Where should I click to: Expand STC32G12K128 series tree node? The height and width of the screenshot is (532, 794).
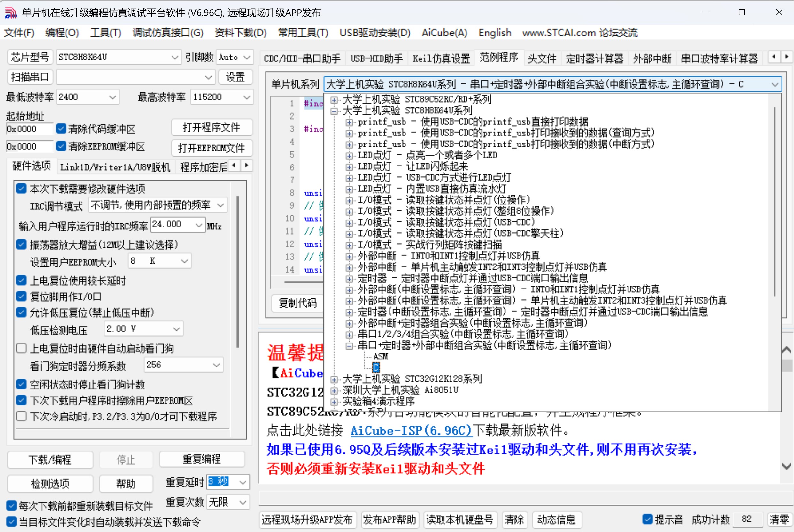click(x=334, y=379)
